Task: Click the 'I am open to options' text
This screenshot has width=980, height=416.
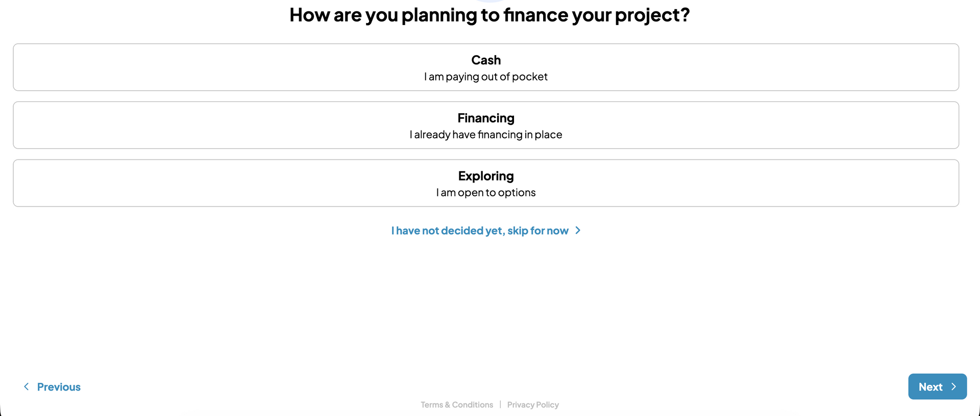Action: click(486, 193)
